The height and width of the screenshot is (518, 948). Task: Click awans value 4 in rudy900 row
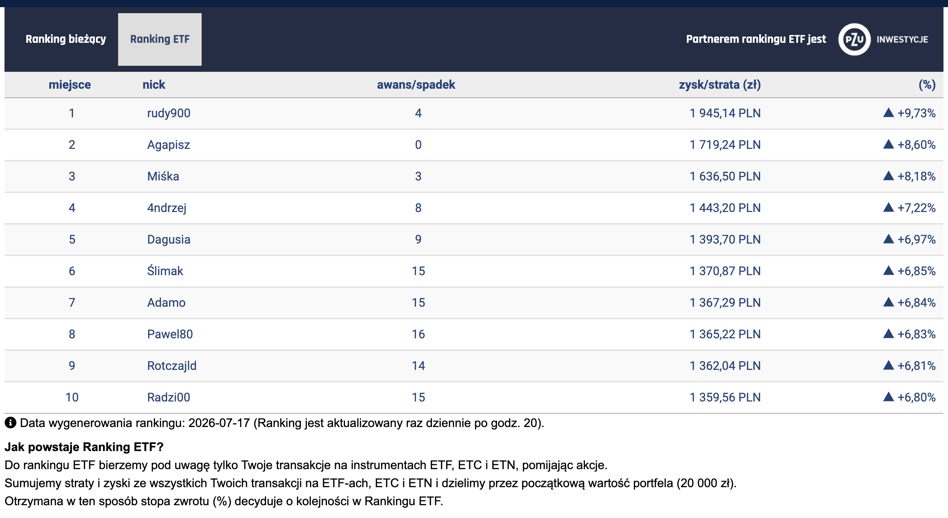pos(418,113)
